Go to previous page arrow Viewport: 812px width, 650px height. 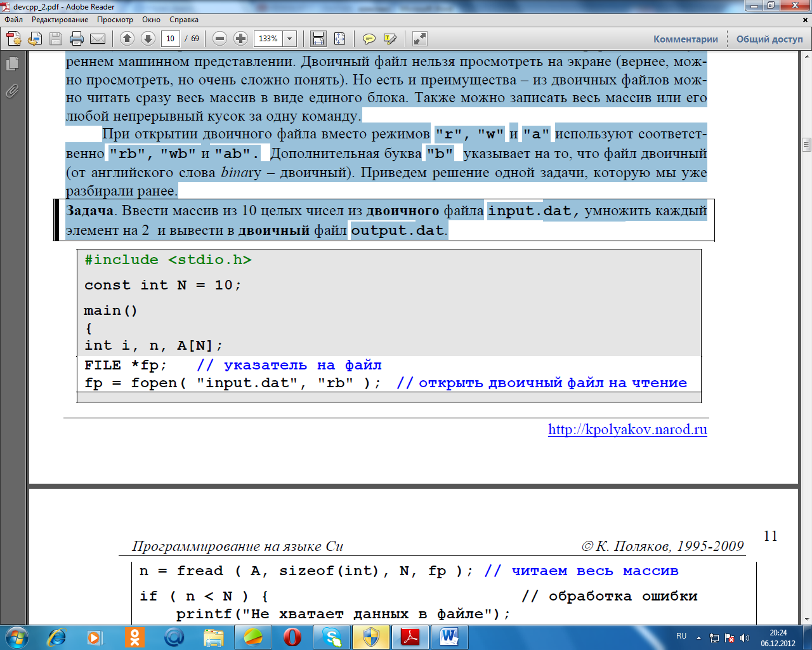[127, 39]
